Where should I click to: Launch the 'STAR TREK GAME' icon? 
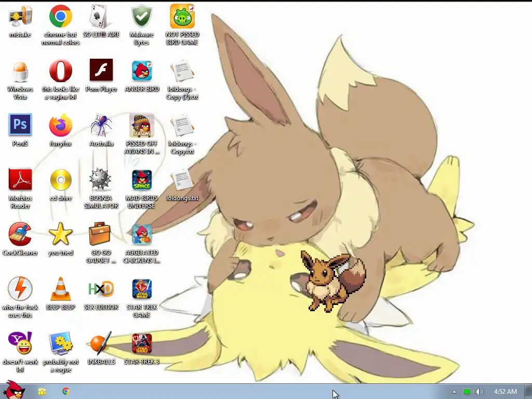[x=142, y=289]
